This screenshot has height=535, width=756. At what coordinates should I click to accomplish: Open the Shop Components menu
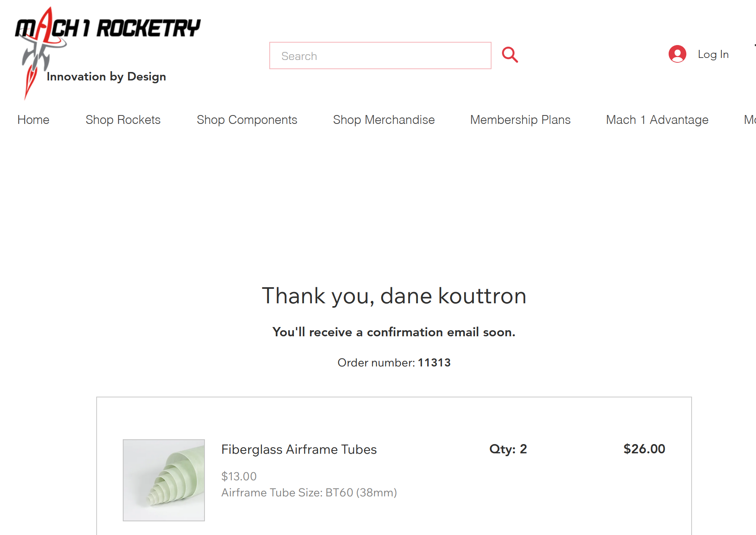[247, 120]
